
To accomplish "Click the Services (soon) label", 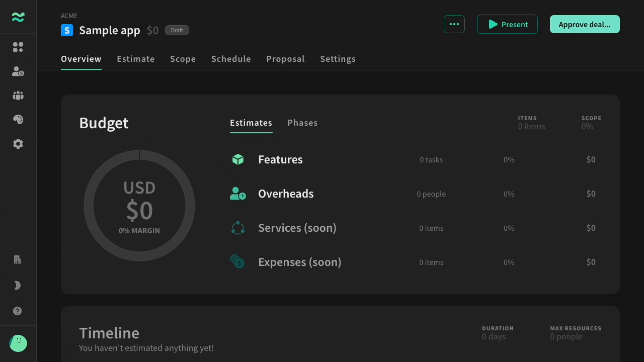I will point(297,228).
